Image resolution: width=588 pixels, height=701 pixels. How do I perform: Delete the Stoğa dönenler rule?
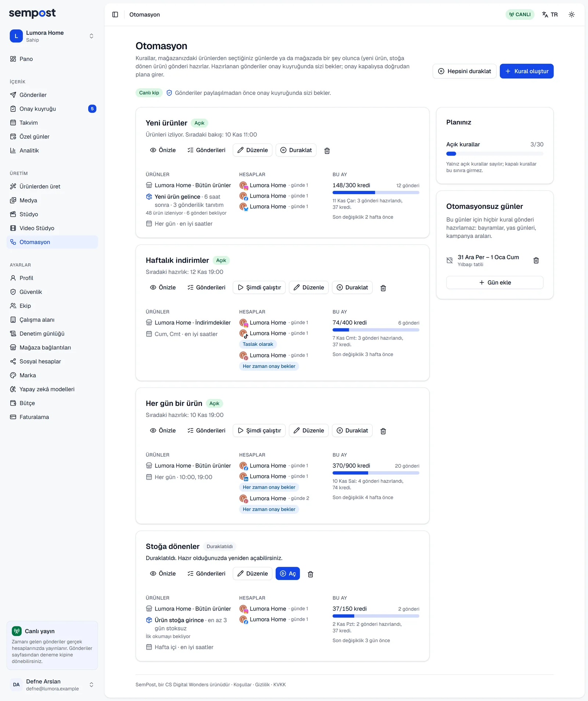click(311, 574)
